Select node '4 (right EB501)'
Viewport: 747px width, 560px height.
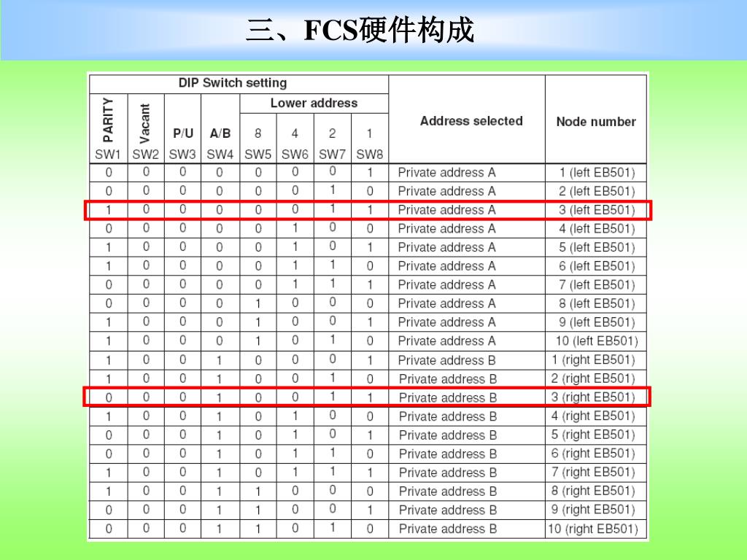[593, 416]
